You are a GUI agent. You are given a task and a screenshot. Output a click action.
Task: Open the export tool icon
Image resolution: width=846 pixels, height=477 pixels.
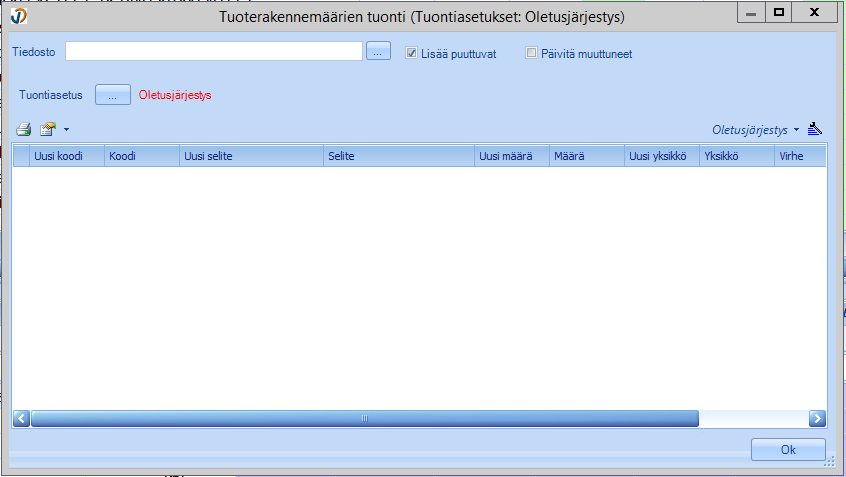[48, 129]
